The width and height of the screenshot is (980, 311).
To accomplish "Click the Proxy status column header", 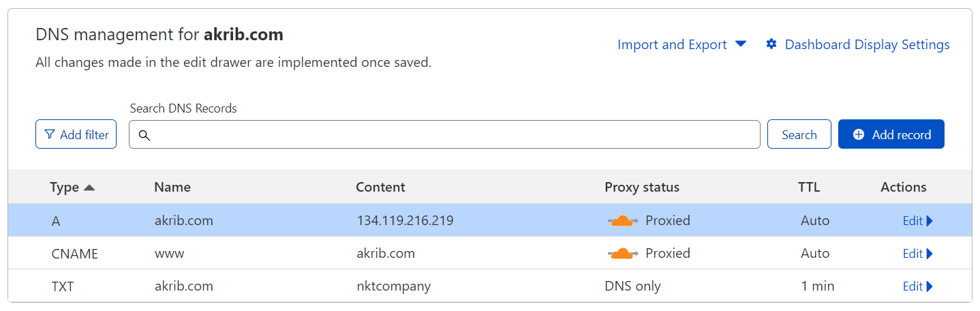I will 641,187.
